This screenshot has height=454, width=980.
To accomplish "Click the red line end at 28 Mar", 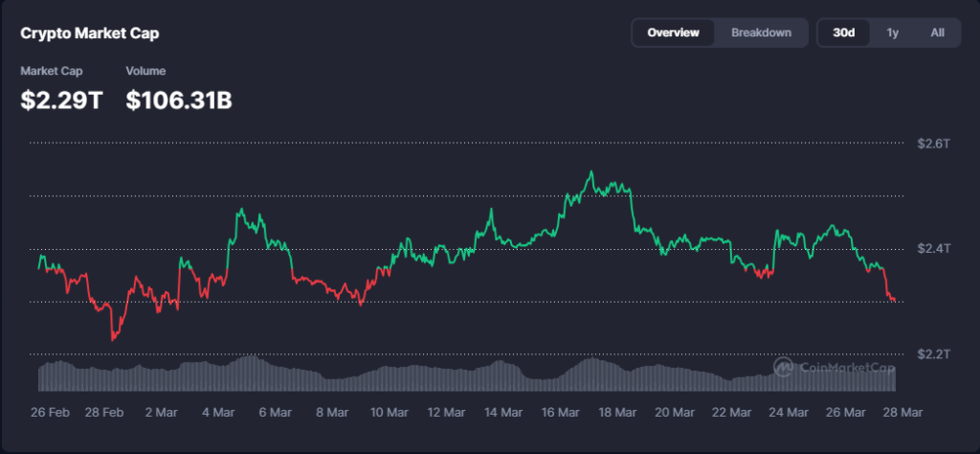I will pos(894,301).
